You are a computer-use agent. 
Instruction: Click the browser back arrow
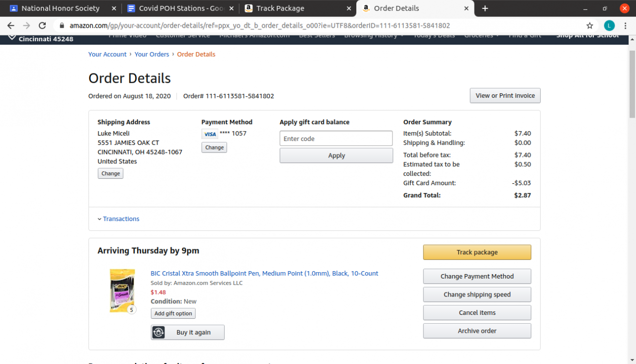(x=11, y=25)
